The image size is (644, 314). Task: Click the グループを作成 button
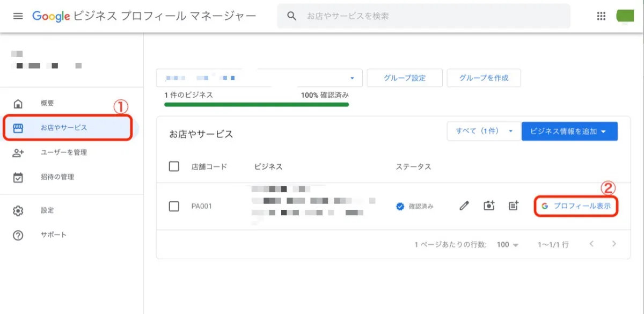(484, 77)
